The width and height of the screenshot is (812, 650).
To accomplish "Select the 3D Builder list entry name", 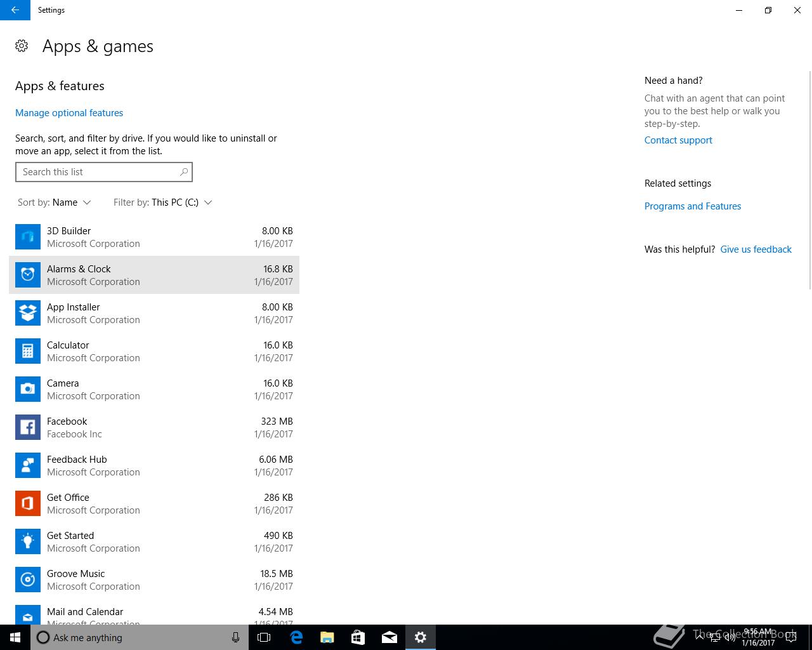I will click(69, 231).
